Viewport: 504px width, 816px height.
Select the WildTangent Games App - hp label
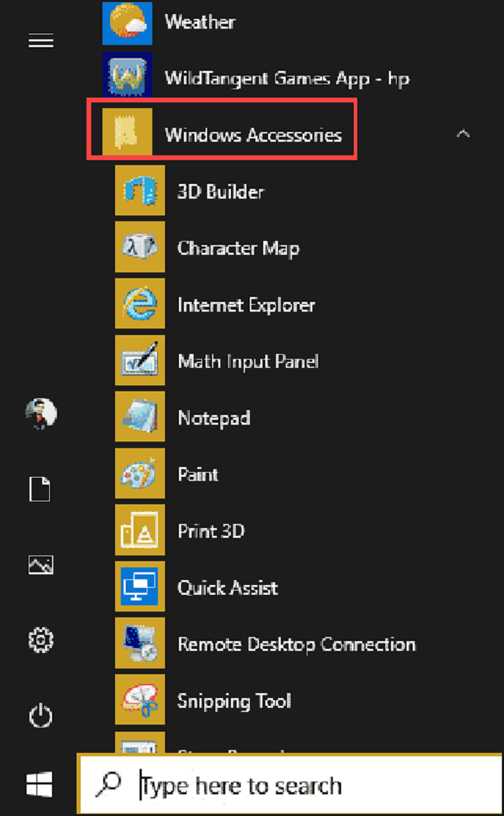(287, 79)
